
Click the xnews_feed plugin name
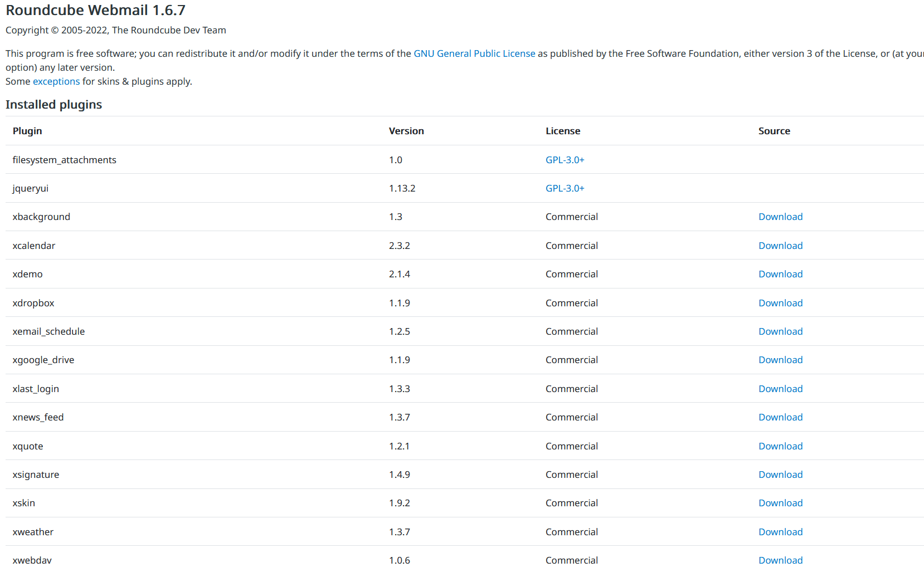coord(38,417)
